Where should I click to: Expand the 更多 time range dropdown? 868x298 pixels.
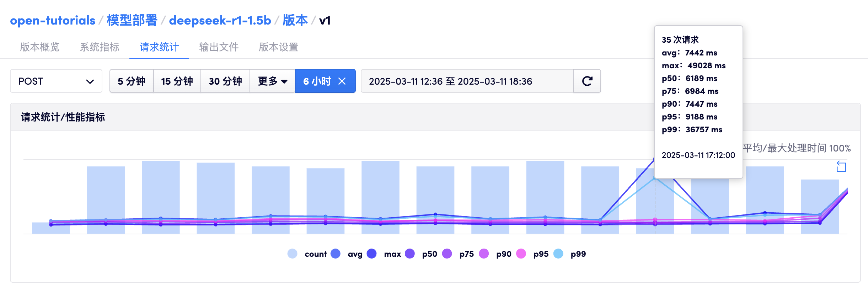tap(272, 81)
